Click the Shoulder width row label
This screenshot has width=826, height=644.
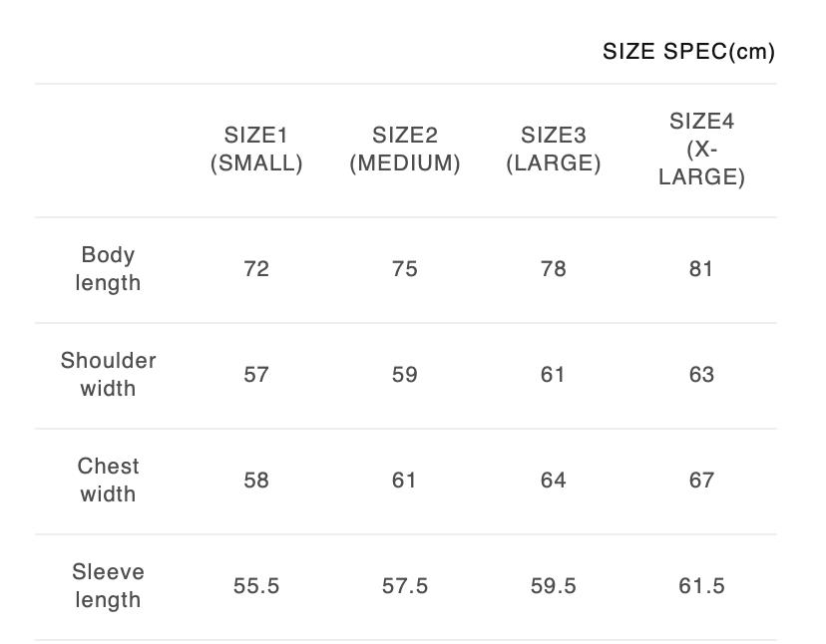pyautogui.click(x=108, y=374)
